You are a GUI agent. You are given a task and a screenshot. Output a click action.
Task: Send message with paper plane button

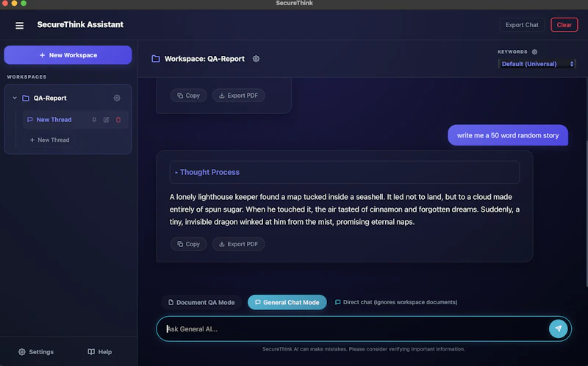tap(558, 329)
